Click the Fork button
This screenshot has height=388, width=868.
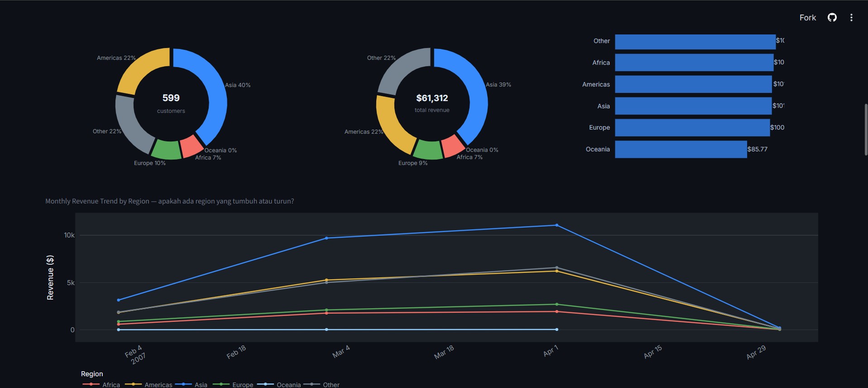click(x=807, y=18)
